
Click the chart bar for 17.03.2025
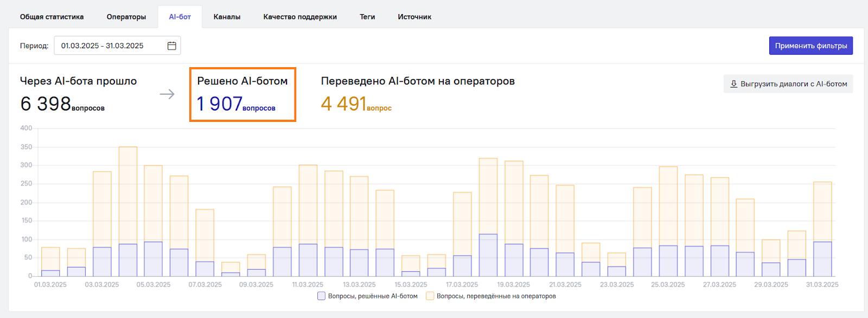coord(462,235)
